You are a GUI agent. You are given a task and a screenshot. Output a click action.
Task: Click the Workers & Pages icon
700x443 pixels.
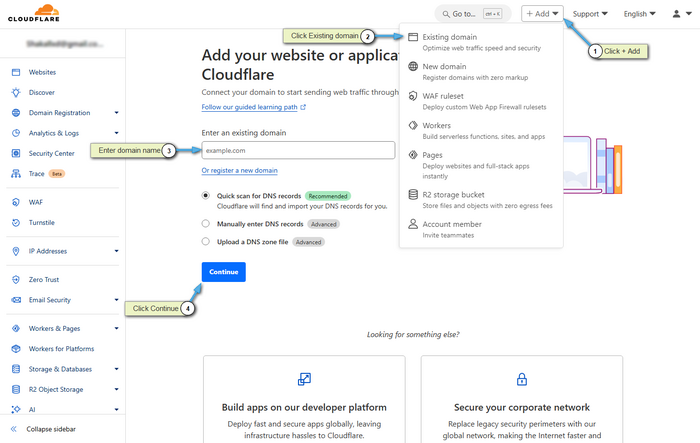click(x=16, y=328)
